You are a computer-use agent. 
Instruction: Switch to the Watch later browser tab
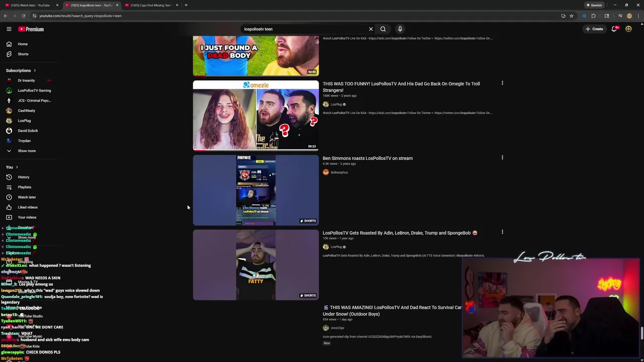(x=30, y=5)
